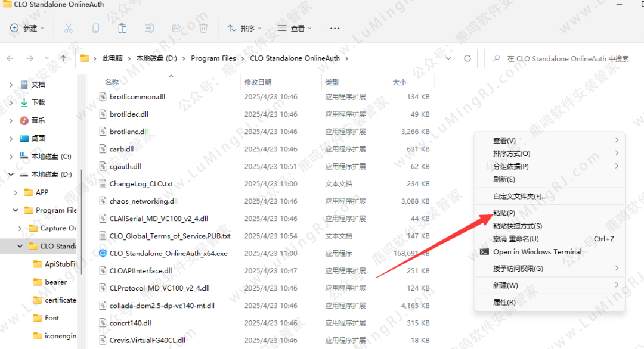Click the Copy icon in toolbar
The height and width of the screenshot is (349, 644).
click(x=95, y=28)
